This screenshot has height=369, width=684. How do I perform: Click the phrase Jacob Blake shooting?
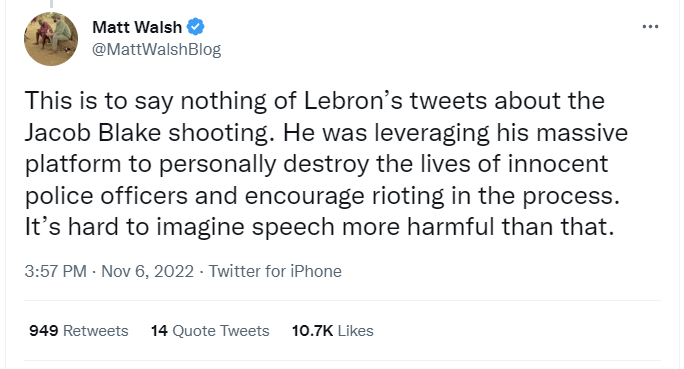click(146, 133)
